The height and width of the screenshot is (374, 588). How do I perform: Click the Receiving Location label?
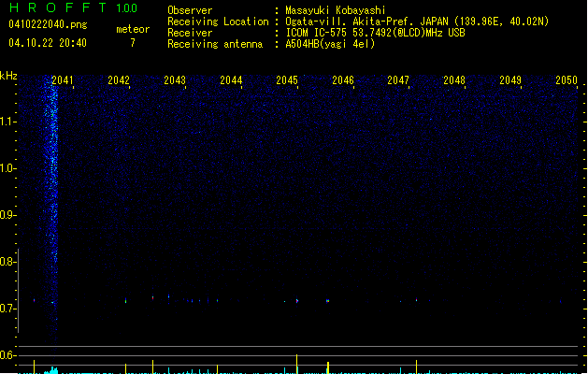[x=218, y=22]
